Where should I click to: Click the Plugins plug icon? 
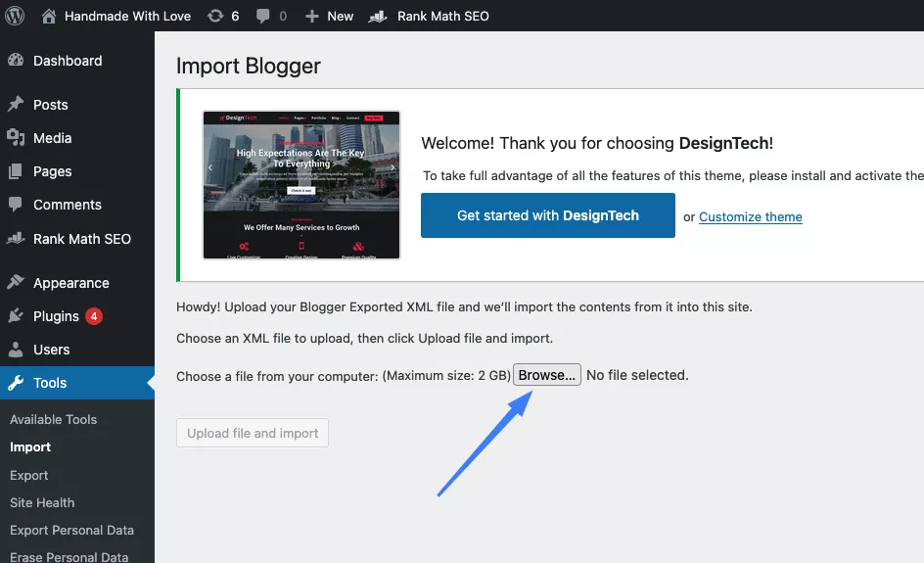pos(16,316)
